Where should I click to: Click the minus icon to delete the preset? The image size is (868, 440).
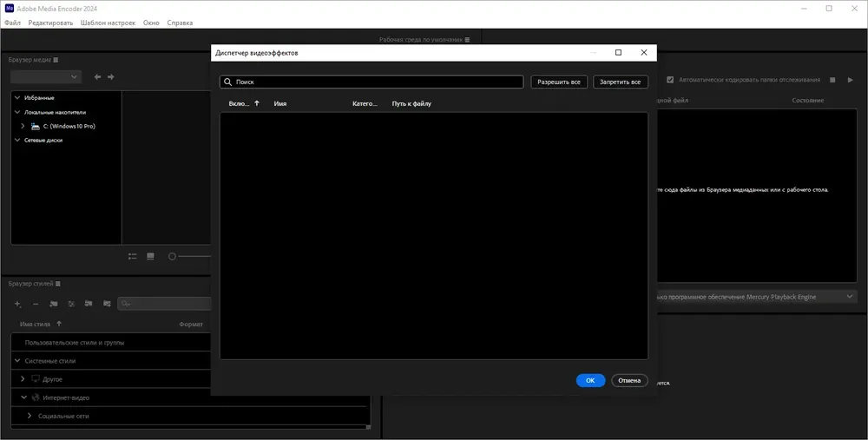coord(35,304)
